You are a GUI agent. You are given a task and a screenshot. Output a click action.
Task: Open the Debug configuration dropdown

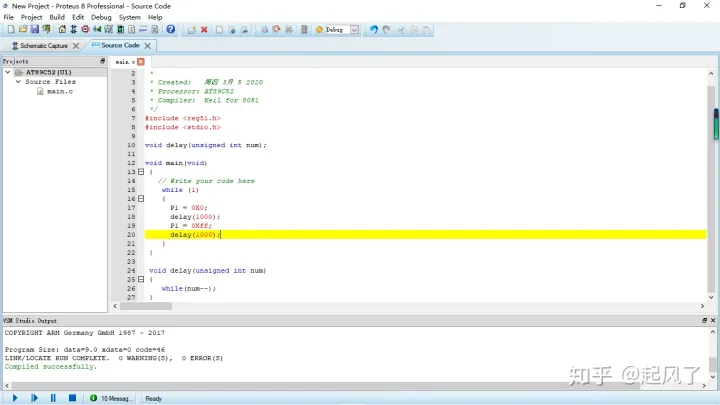tap(354, 30)
